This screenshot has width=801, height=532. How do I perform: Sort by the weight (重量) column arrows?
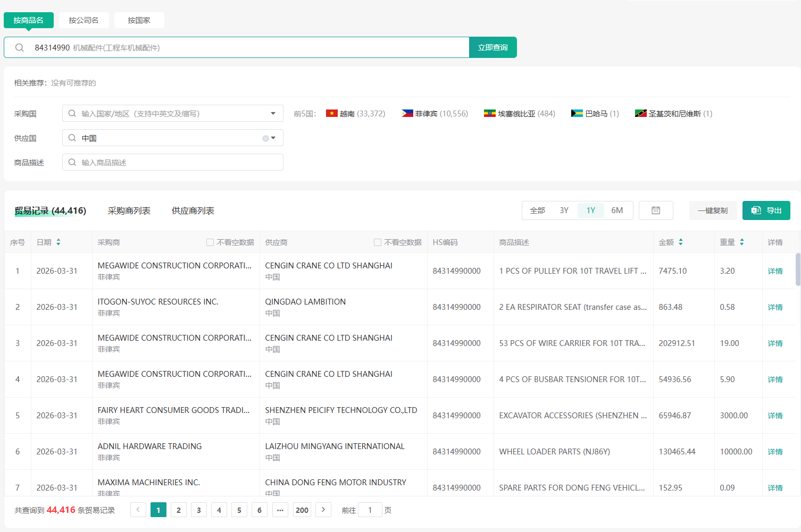(x=742, y=242)
